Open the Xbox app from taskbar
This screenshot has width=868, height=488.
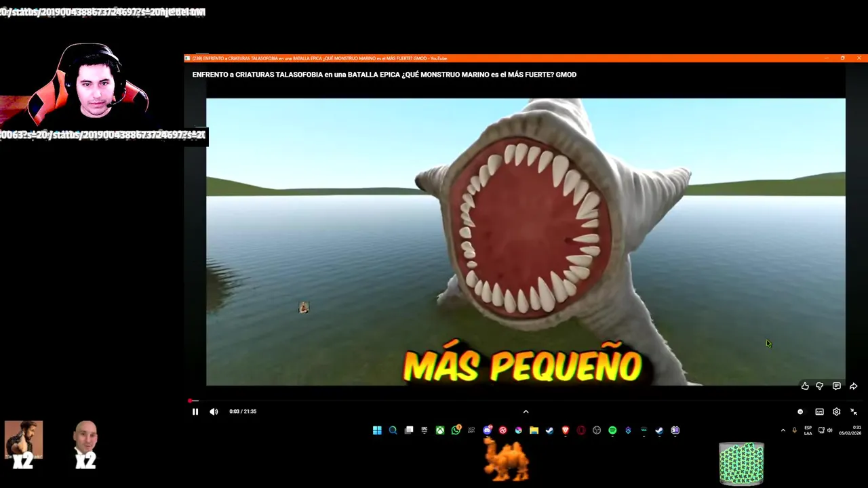click(440, 430)
